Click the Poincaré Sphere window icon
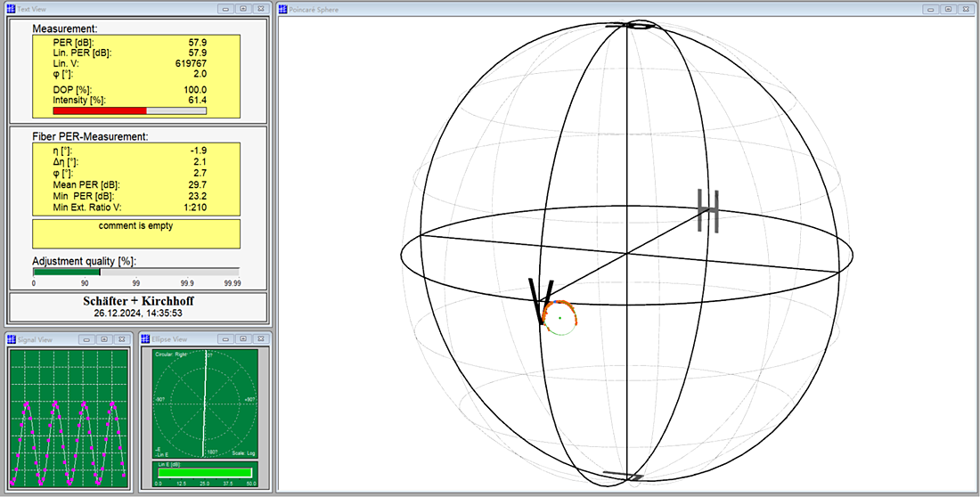980x497 pixels. (x=282, y=9)
